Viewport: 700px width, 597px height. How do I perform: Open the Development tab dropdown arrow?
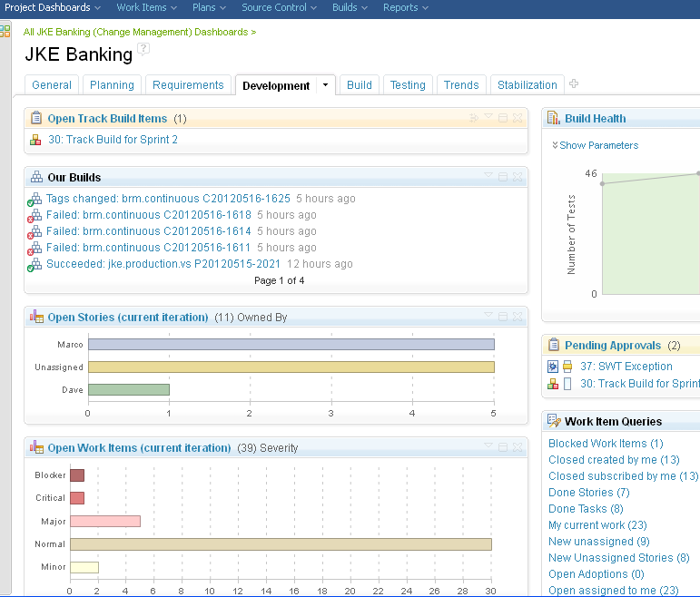(x=325, y=85)
